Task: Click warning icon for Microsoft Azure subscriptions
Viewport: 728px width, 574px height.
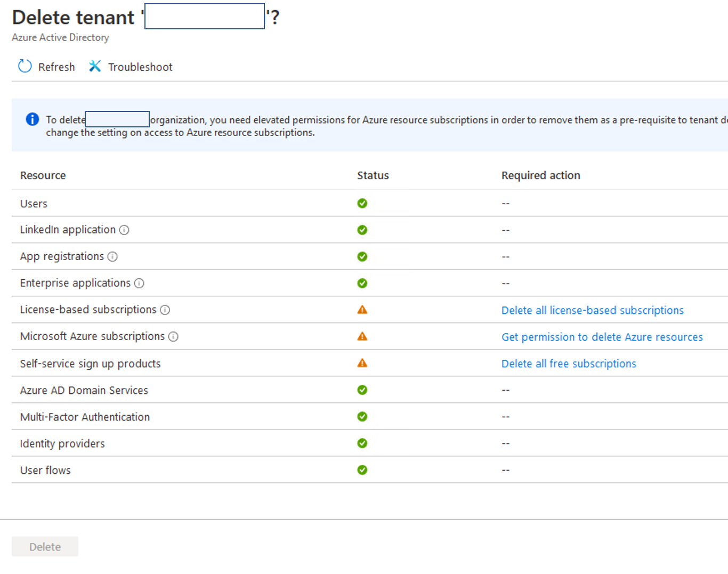Action: pos(362,336)
